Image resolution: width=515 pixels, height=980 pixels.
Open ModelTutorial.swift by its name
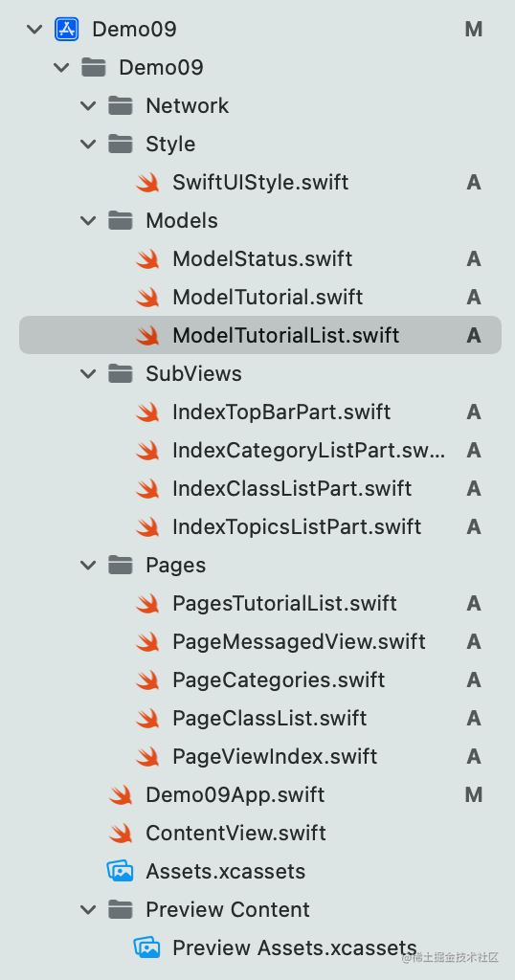pos(267,297)
